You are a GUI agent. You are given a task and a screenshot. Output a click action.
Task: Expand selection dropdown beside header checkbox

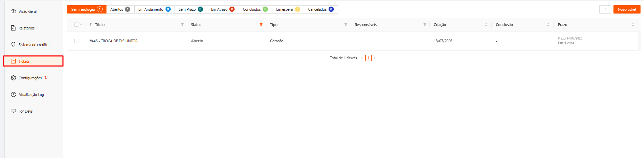pyautogui.click(x=81, y=25)
